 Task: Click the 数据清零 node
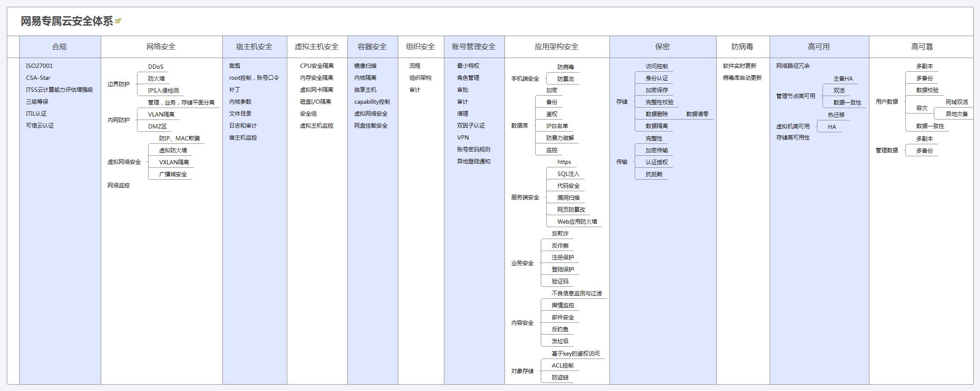(697, 114)
